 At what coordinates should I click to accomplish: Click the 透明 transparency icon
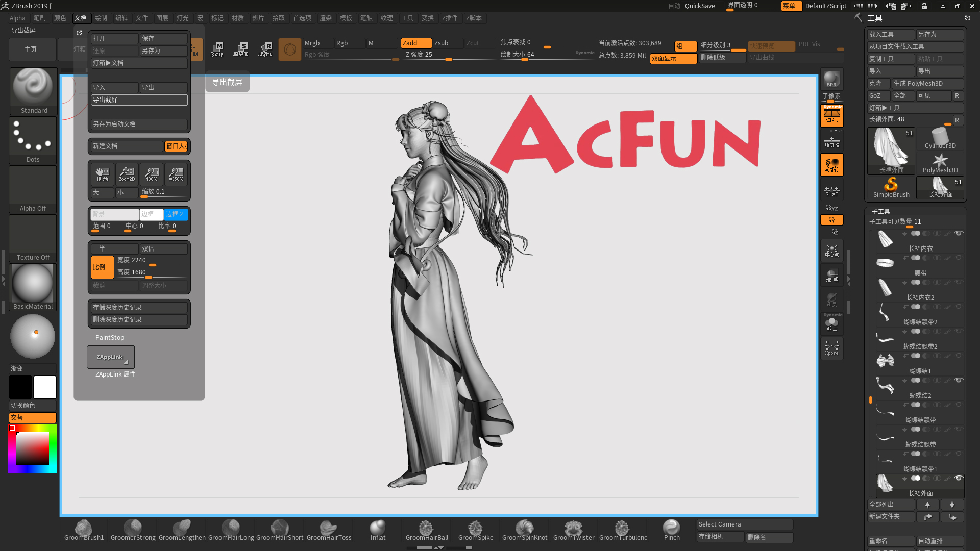[831, 275]
